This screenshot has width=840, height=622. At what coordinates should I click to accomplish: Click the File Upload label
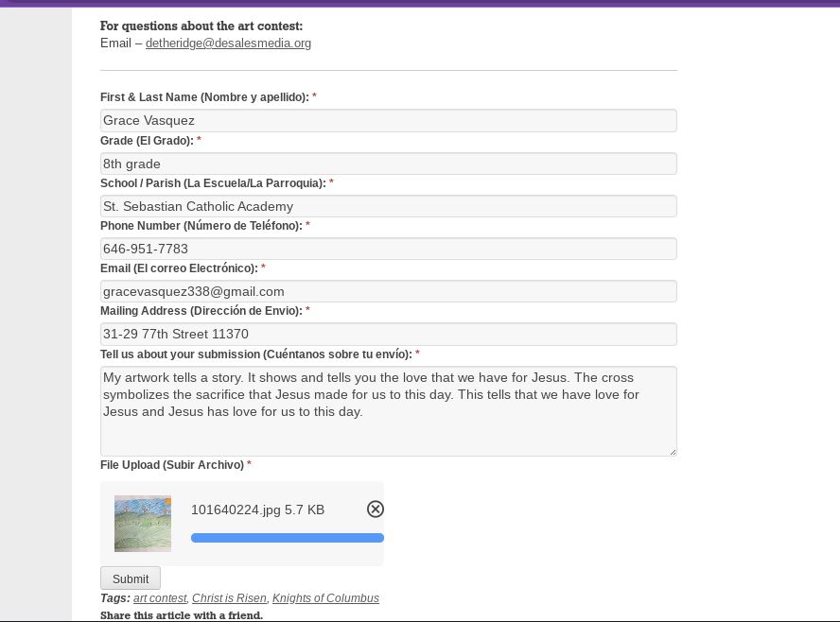click(x=172, y=465)
